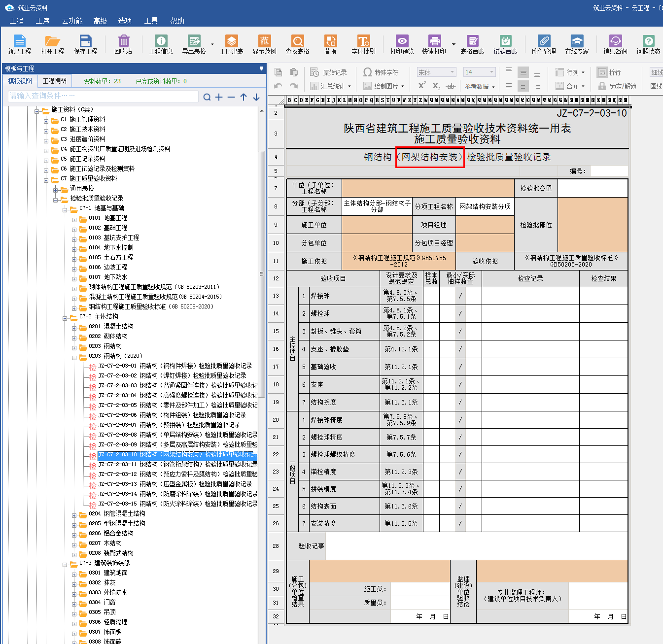Screen dimensions: 663x644
Task: Click the 快速打印 quick print icon
Action: pos(434,44)
